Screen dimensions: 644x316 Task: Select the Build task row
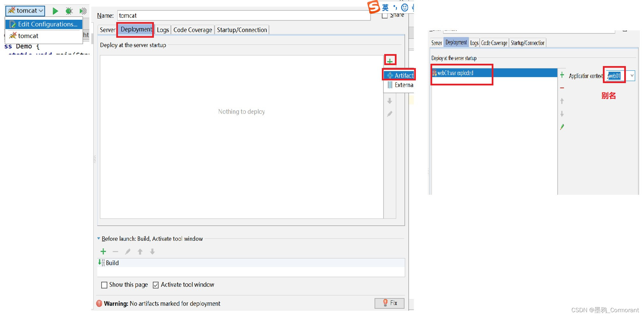251,263
